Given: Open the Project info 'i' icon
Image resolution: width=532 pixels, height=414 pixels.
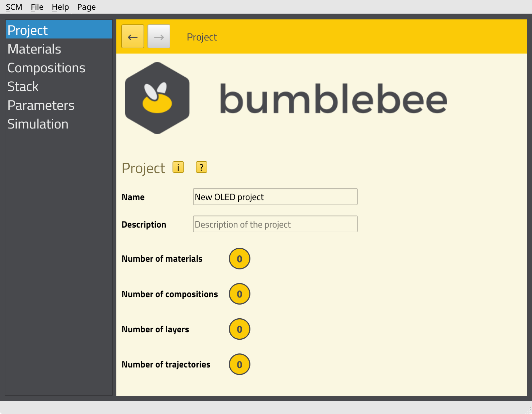Looking at the screenshot, I should [178, 167].
